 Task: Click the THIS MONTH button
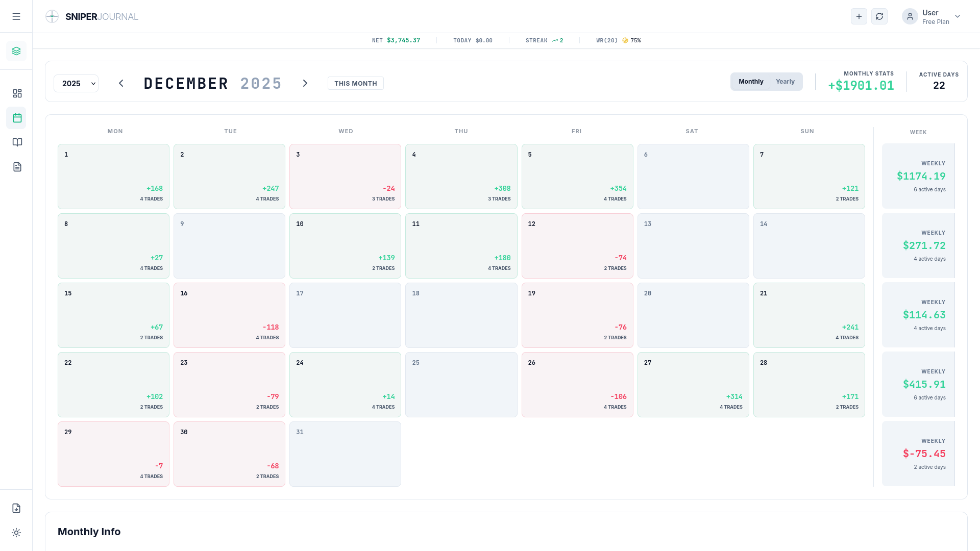point(356,83)
